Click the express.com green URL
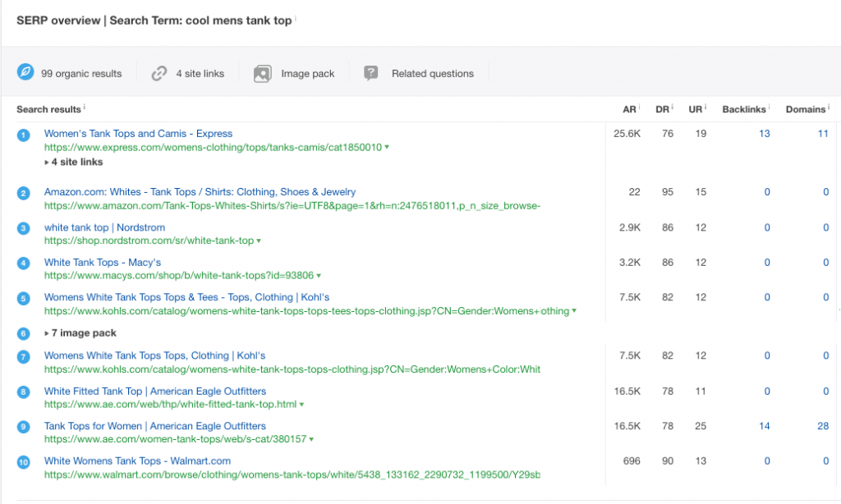Viewport: 841px width, 504px height. pyautogui.click(x=213, y=148)
